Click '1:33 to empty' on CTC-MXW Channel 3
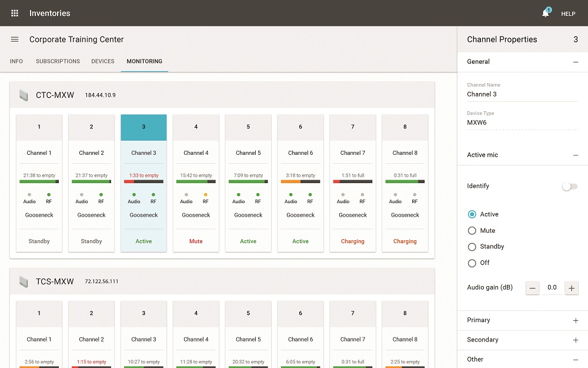 (143, 175)
